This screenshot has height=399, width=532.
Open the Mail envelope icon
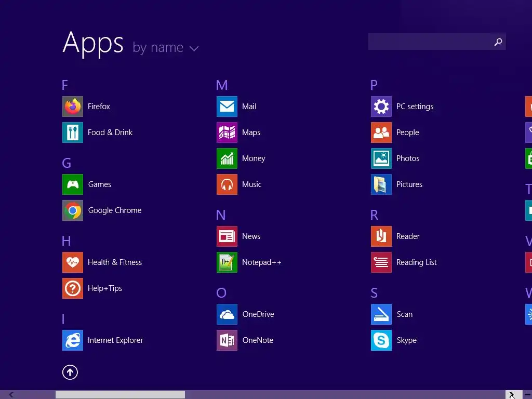point(227,107)
